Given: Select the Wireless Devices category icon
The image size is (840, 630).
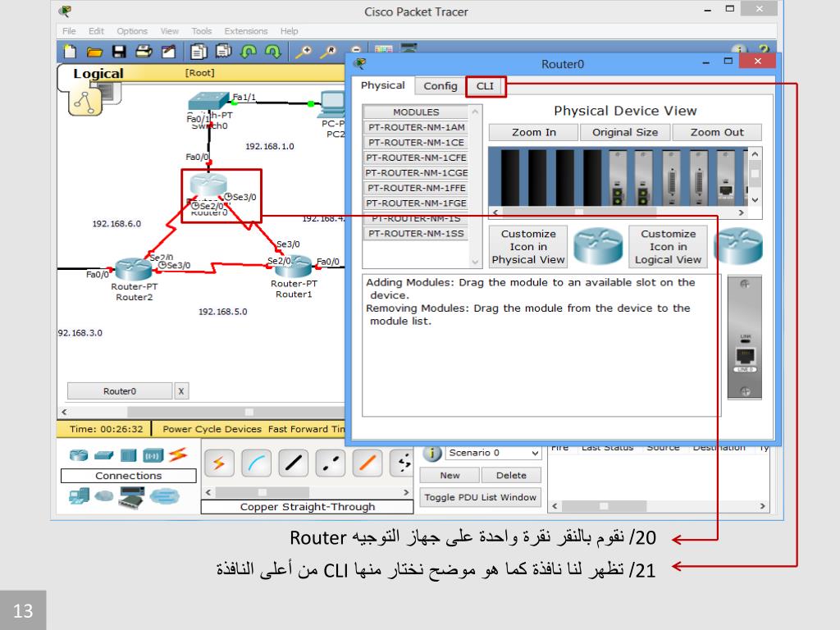Looking at the screenshot, I should pos(153,455).
